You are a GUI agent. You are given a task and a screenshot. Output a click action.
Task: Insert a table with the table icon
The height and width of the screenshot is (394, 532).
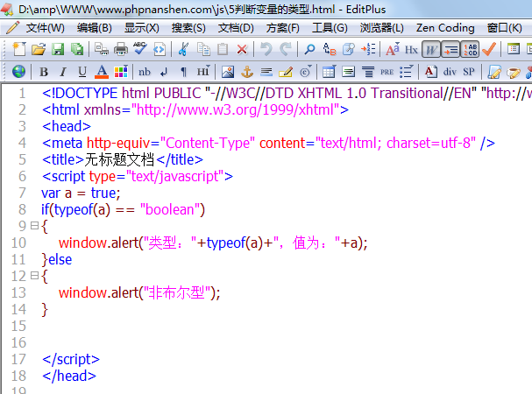pyautogui.click(x=329, y=72)
